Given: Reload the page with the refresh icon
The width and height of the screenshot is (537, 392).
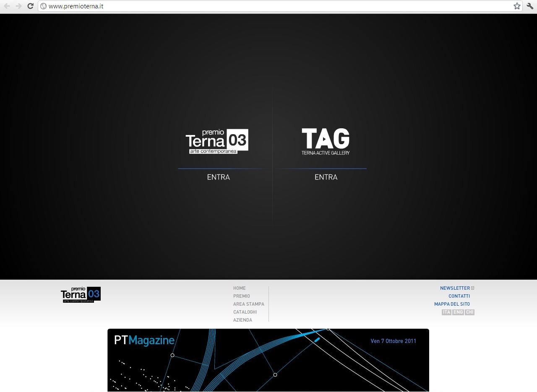Looking at the screenshot, I should click(30, 6).
